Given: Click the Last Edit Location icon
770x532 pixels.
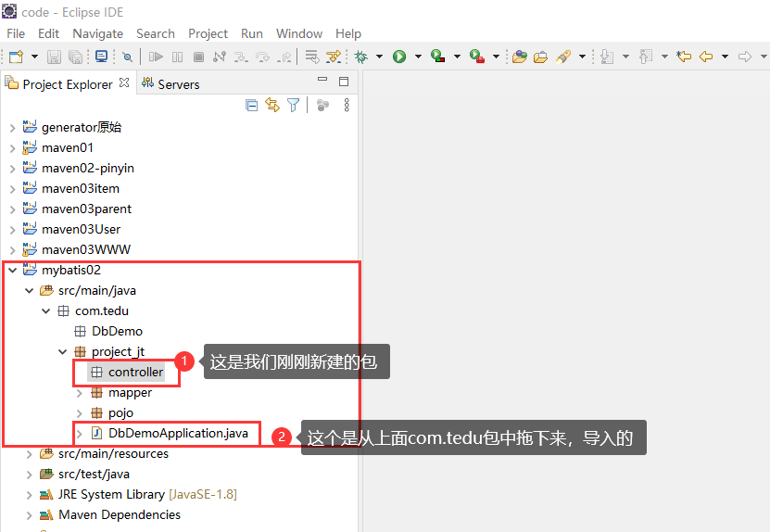Looking at the screenshot, I should [684, 57].
